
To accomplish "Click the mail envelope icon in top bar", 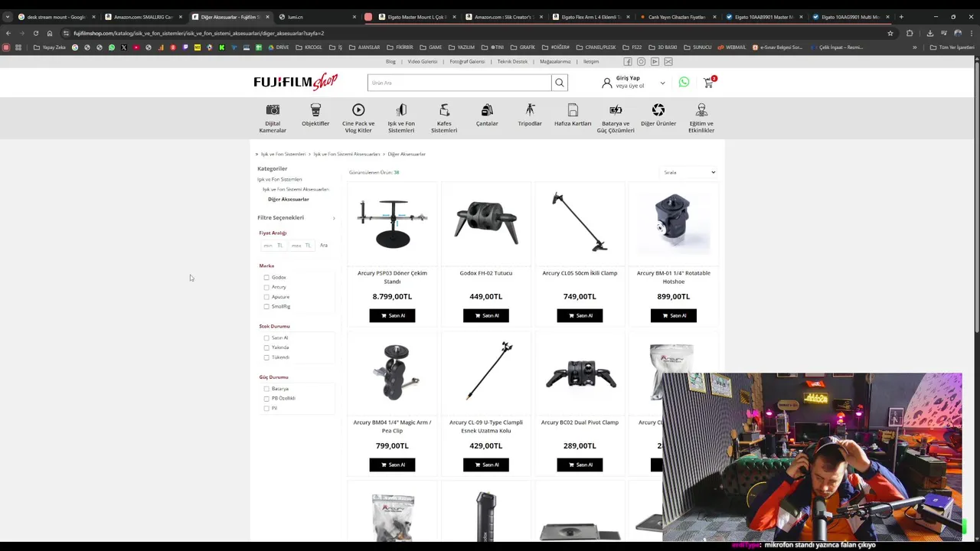I will pos(668,61).
